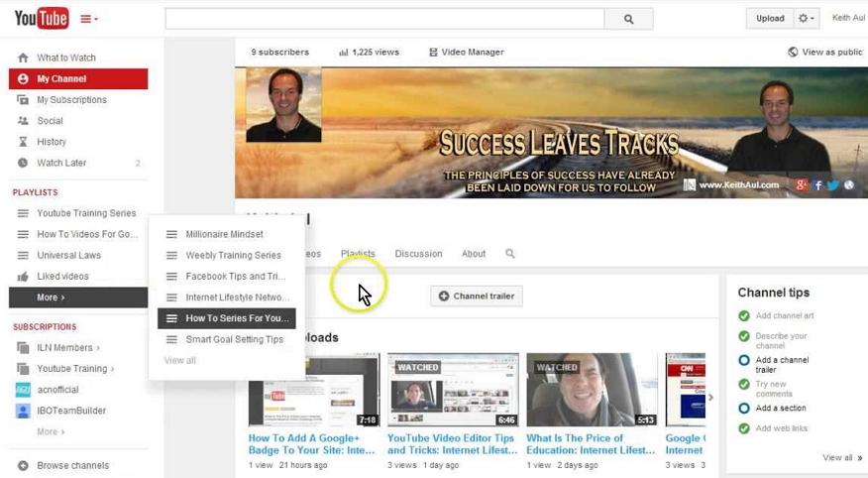This screenshot has width=868, height=478.
Task: Click the channel search magnifier icon
Action: [x=510, y=254]
